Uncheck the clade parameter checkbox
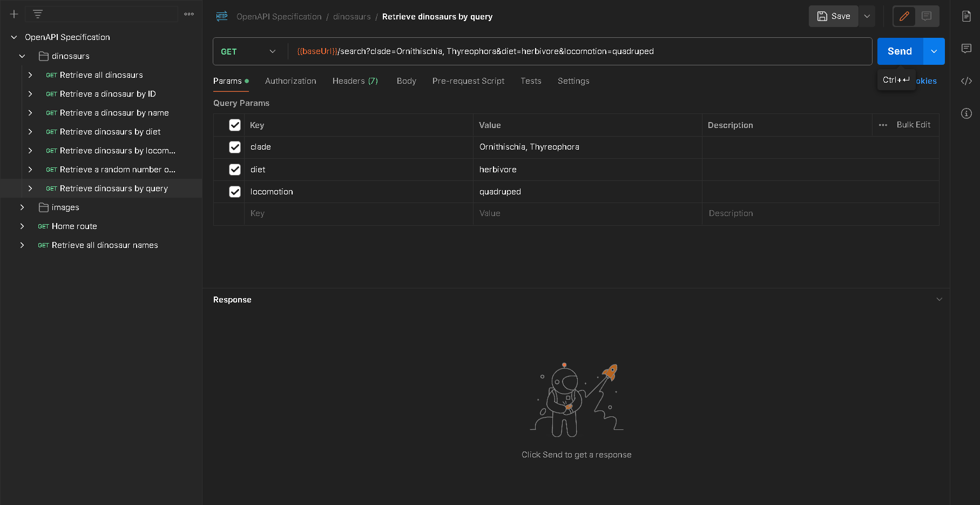 [x=235, y=147]
